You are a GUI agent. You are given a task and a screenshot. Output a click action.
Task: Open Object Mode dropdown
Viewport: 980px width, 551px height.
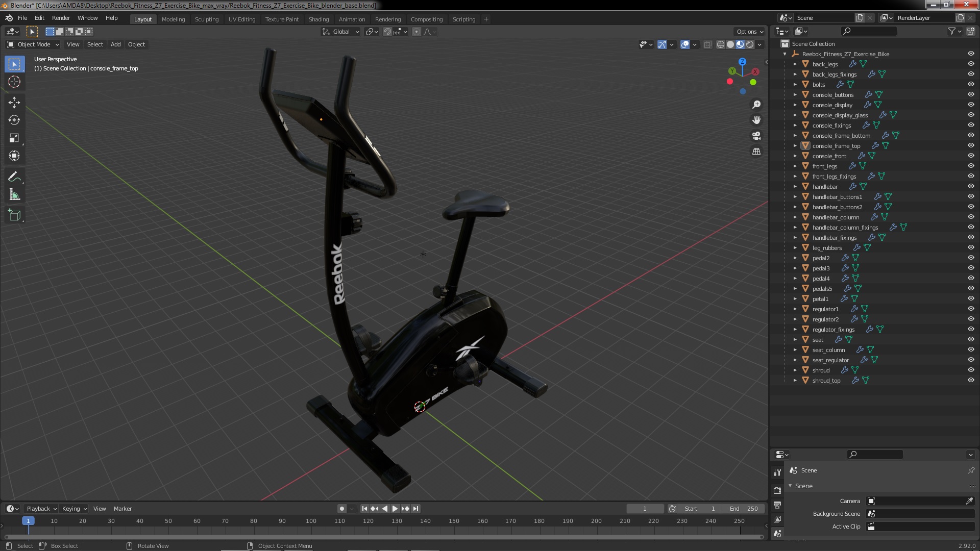pyautogui.click(x=33, y=44)
